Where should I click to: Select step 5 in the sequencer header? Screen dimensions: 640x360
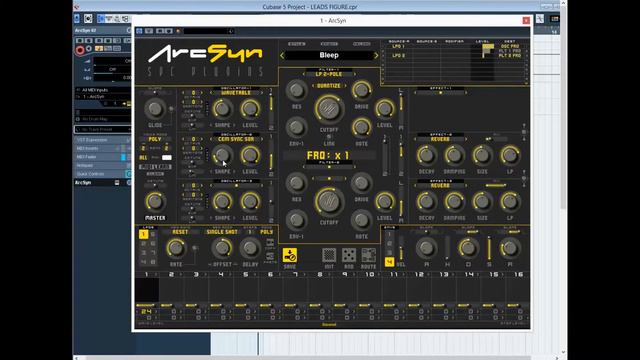[245, 275]
